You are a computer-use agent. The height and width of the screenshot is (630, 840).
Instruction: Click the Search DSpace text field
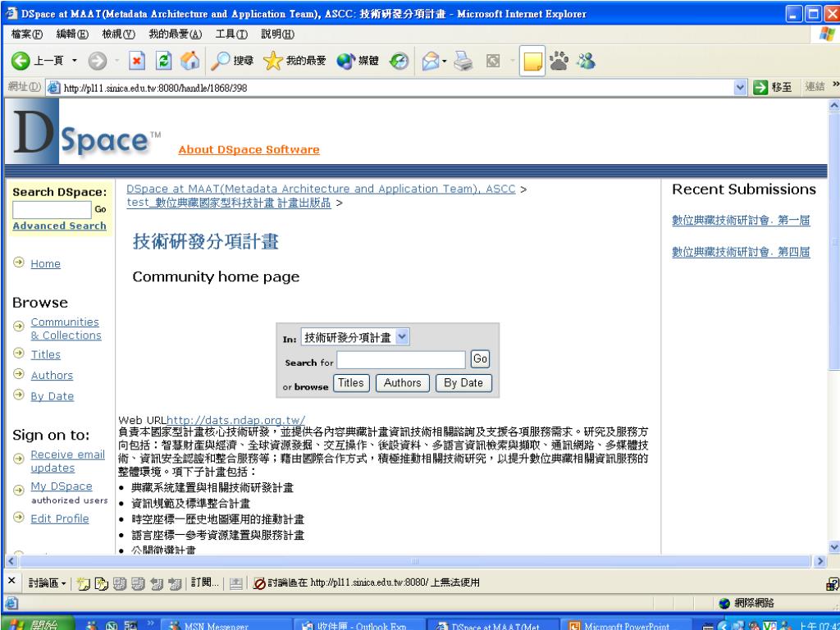click(52, 209)
